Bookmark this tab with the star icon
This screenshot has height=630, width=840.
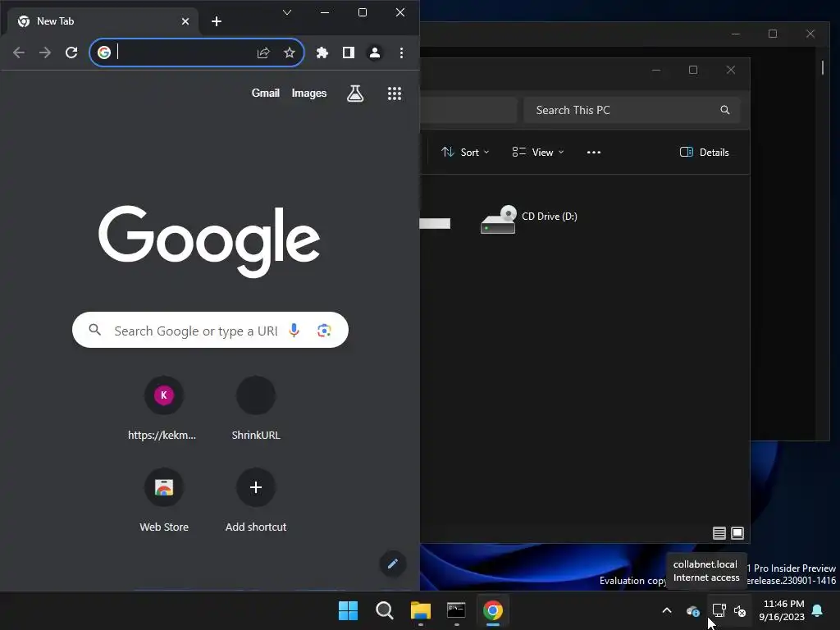(x=290, y=52)
